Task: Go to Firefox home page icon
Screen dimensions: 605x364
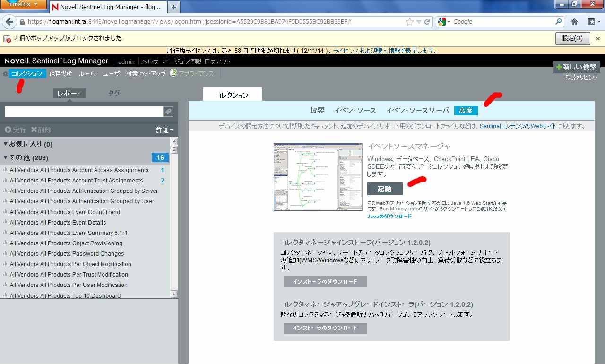Action: coord(574,22)
